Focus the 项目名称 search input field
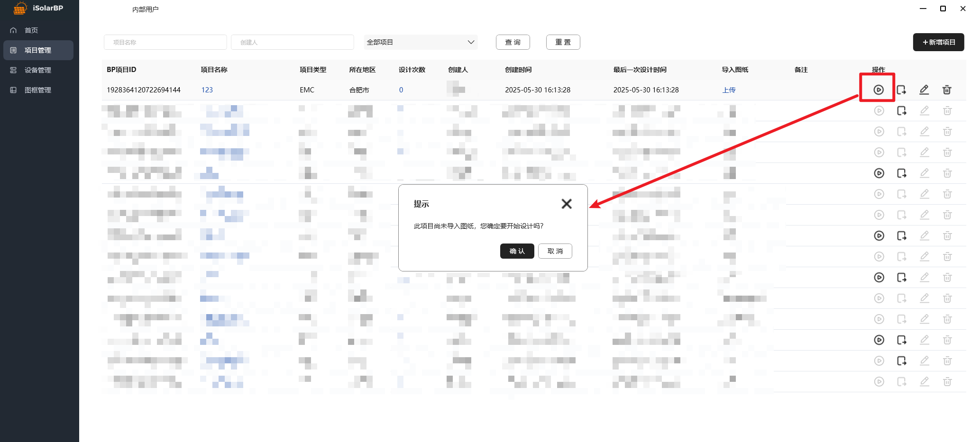 (x=165, y=42)
